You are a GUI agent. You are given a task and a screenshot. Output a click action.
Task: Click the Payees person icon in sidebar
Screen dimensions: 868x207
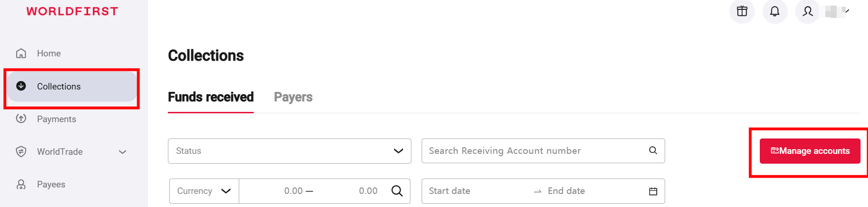pyautogui.click(x=21, y=184)
